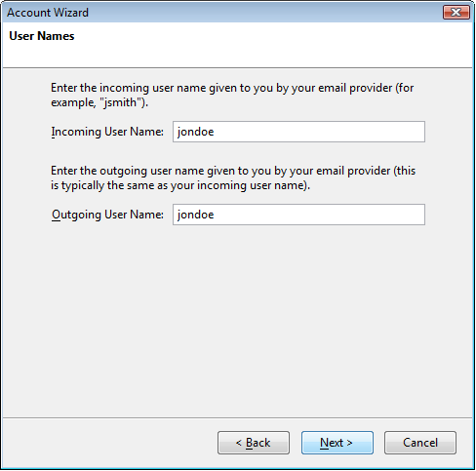Click the incoming user name instruction paragraph
This screenshot has width=476, height=471.
click(x=232, y=95)
